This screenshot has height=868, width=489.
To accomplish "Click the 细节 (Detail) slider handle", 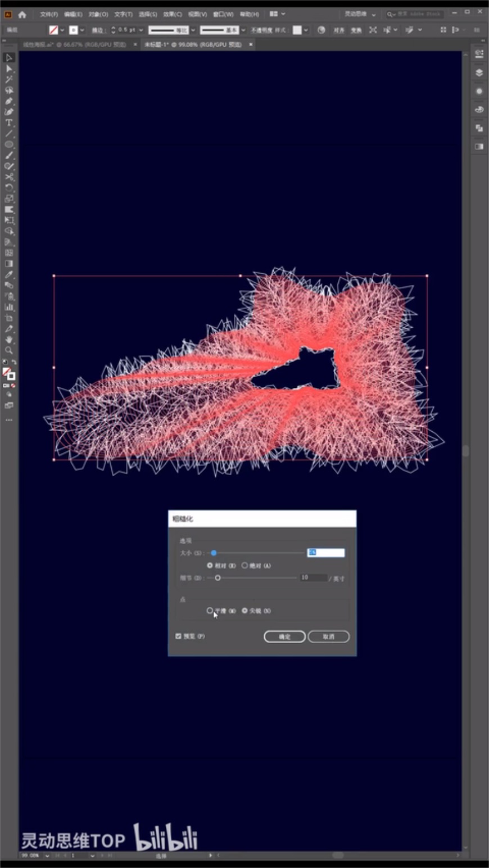I will pyautogui.click(x=218, y=578).
